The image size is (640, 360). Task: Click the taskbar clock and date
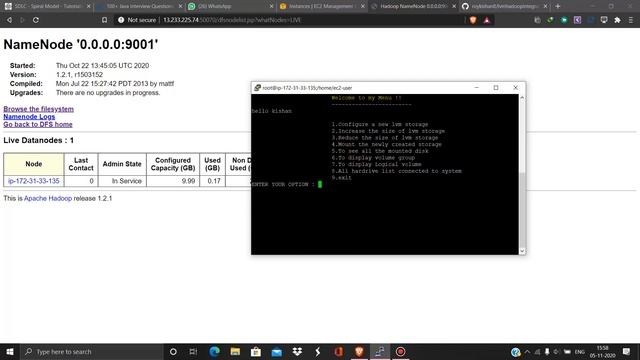point(602,351)
